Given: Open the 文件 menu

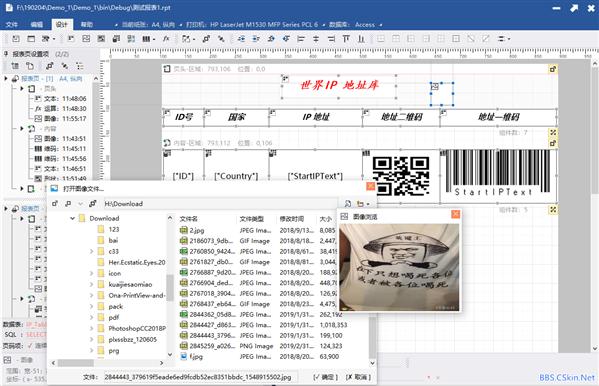Looking at the screenshot, I should pos(12,24).
